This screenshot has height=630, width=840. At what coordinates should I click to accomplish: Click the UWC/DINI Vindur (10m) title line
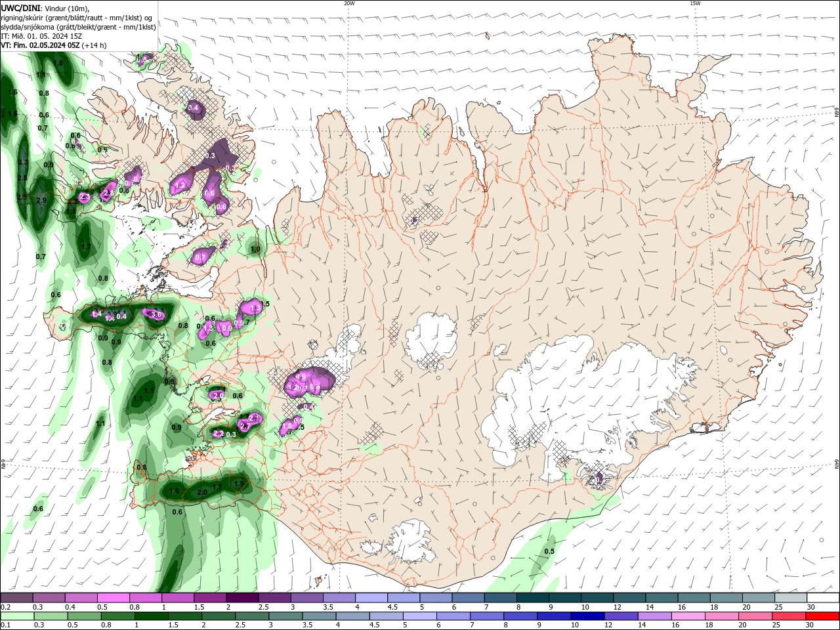coord(45,8)
